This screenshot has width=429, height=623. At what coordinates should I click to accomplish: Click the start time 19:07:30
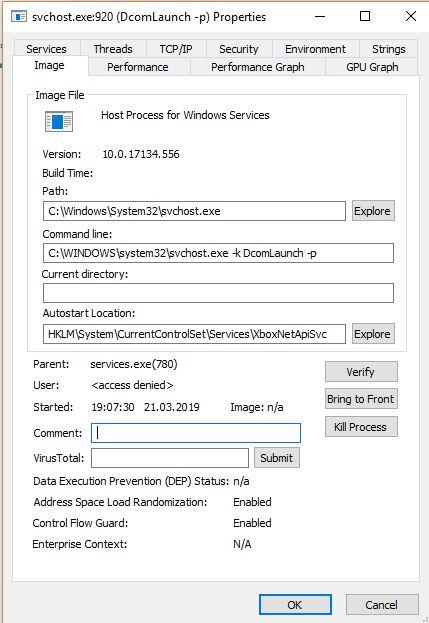tap(113, 407)
